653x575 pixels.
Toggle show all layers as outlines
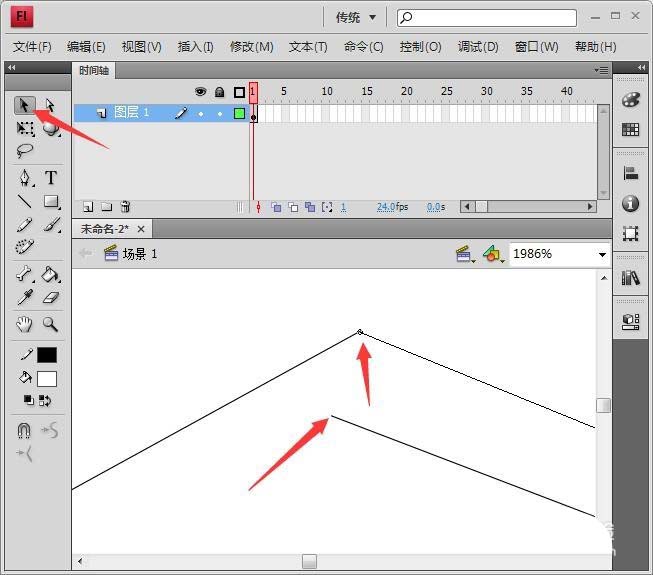click(x=239, y=92)
